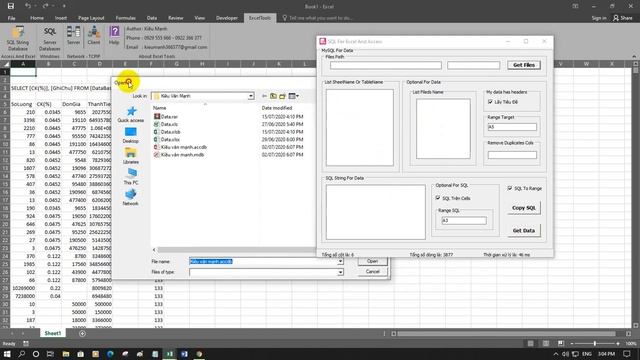The height and width of the screenshot is (360, 640).
Task: Go up one folder level
Action: pos(273,96)
